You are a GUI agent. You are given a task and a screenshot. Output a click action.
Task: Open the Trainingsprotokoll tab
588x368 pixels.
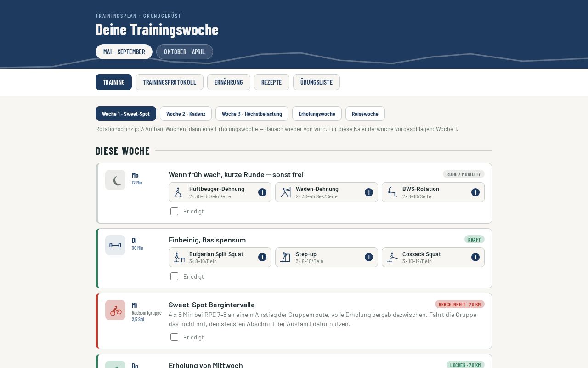coord(170,82)
